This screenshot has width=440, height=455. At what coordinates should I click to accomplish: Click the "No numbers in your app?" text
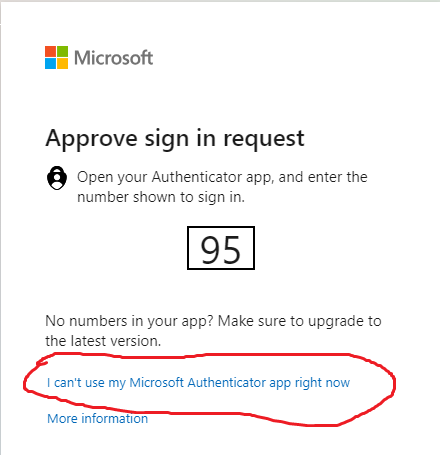coord(129,321)
